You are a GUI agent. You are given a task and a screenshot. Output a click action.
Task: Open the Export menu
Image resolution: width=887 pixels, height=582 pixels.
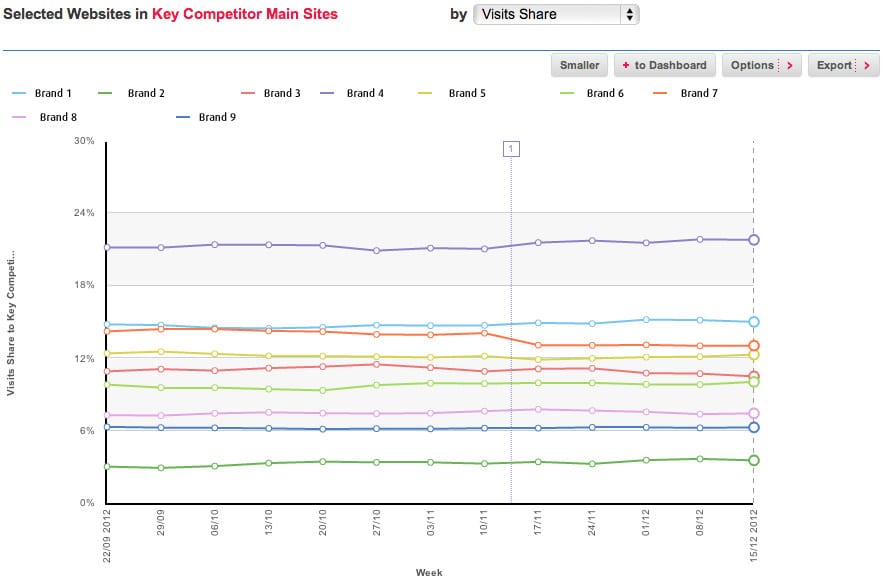tap(842, 65)
